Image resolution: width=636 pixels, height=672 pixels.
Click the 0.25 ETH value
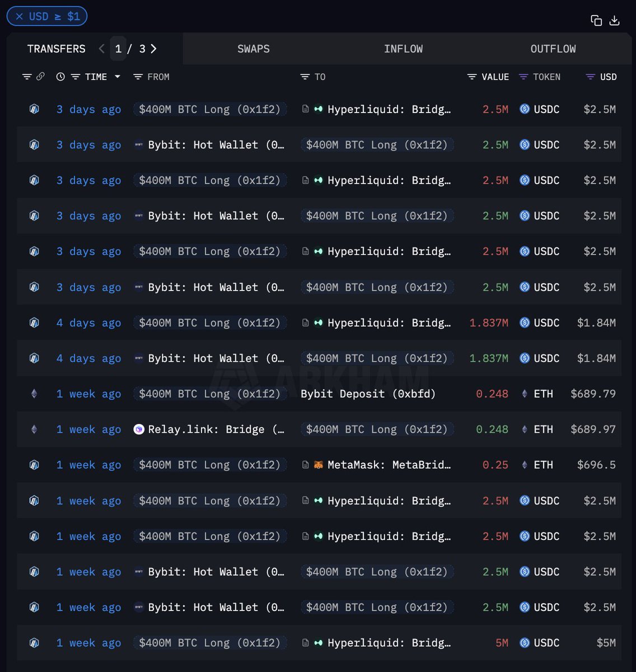[x=495, y=465]
